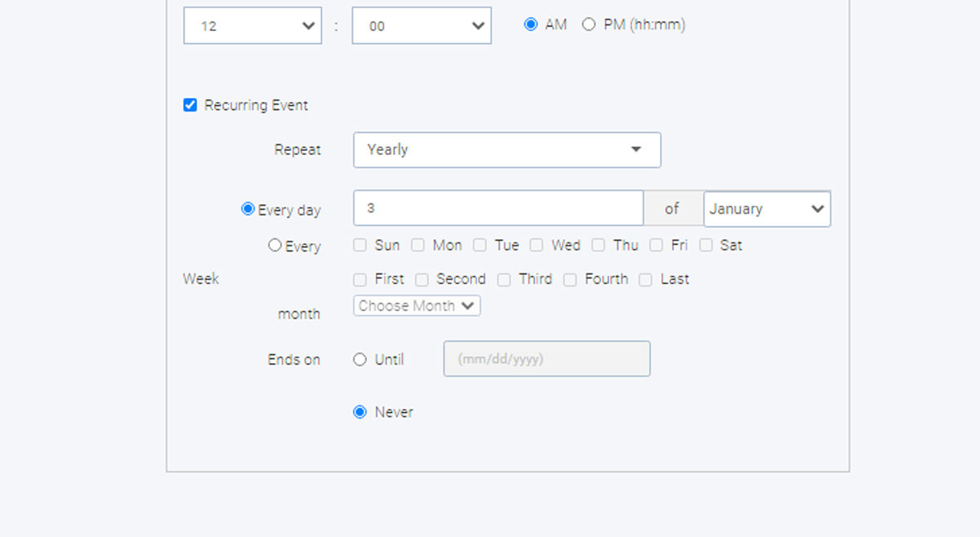Open the hour dropdown showing 12
980x537 pixels.
[252, 26]
